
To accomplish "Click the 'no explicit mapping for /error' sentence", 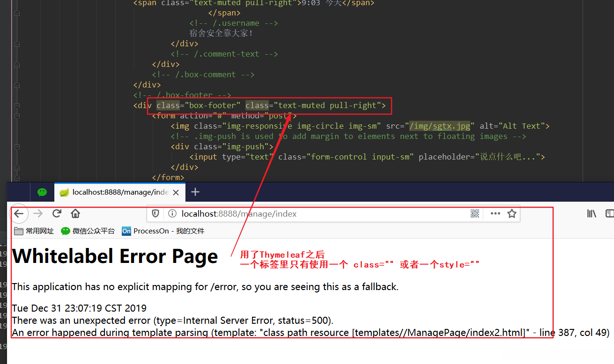I will pos(205,287).
